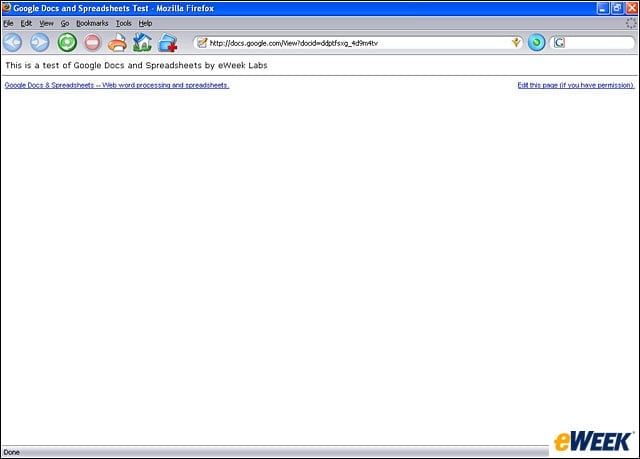Open the File menu
The image size is (640, 459).
tap(8, 23)
